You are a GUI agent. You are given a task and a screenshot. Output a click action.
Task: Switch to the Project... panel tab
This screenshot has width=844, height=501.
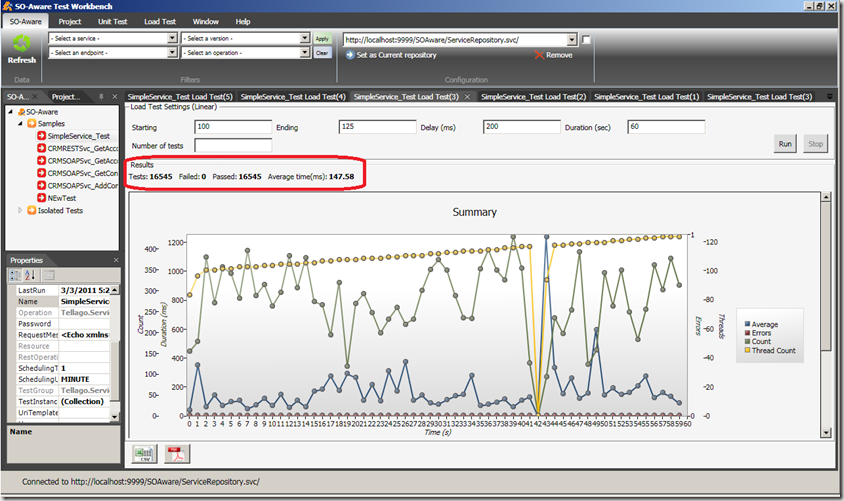66,97
